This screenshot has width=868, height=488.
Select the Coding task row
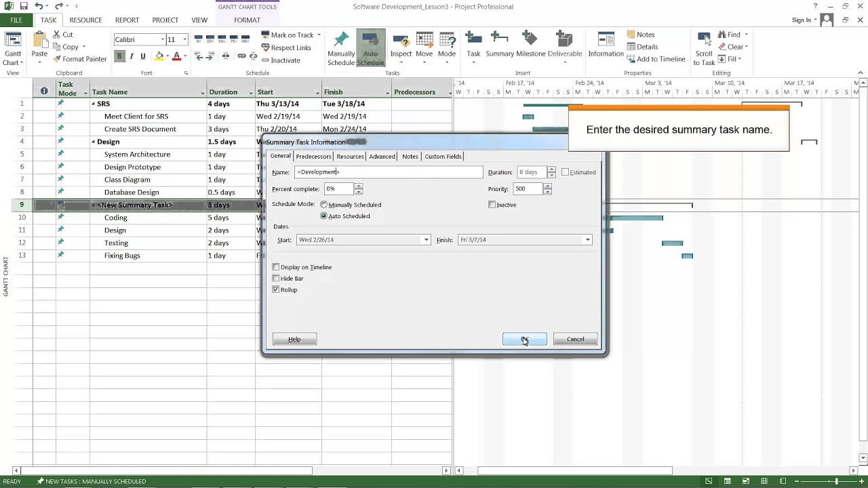[233, 218]
